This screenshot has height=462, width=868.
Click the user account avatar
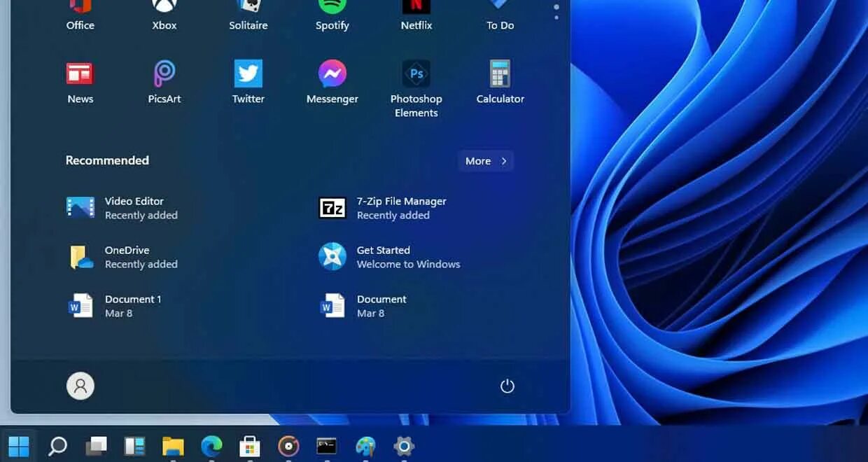(80, 386)
